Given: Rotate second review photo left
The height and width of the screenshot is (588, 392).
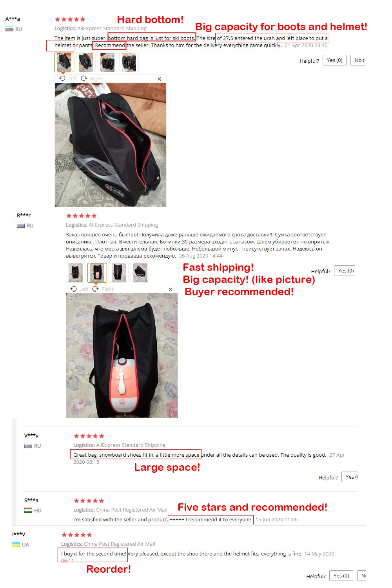Looking at the screenshot, I should pyautogui.click(x=74, y=289).
